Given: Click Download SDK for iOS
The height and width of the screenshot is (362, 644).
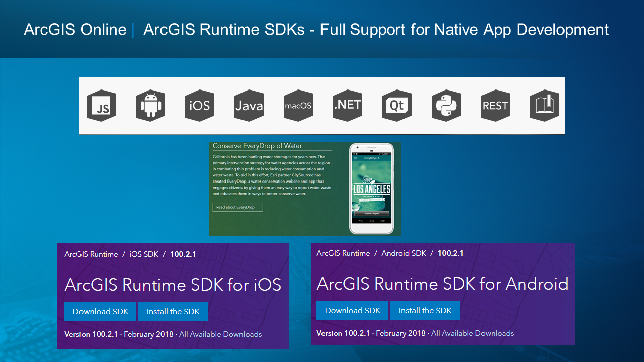Looking at the screenshot, I should pos(101,312).
